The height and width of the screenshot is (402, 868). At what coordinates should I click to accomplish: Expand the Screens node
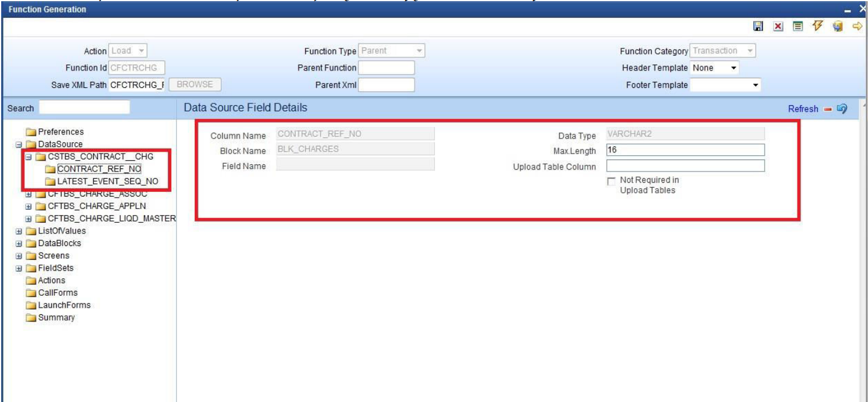(19, 256)
